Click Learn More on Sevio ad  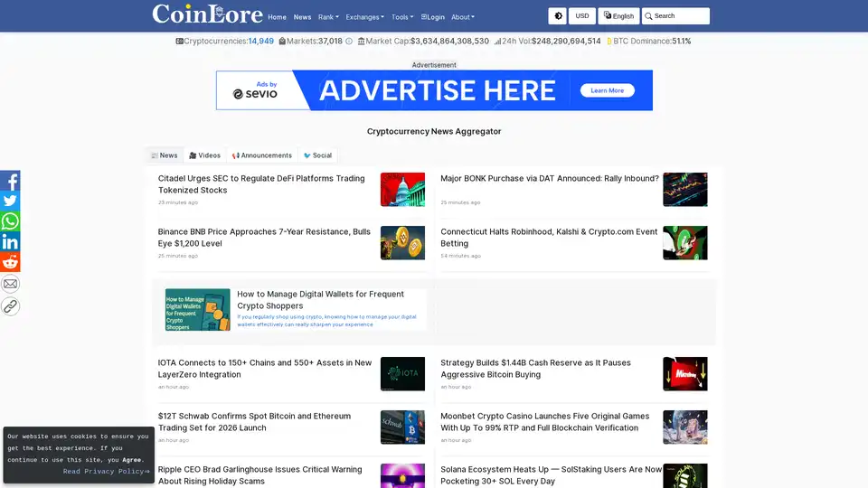click(x=608, y=90)
